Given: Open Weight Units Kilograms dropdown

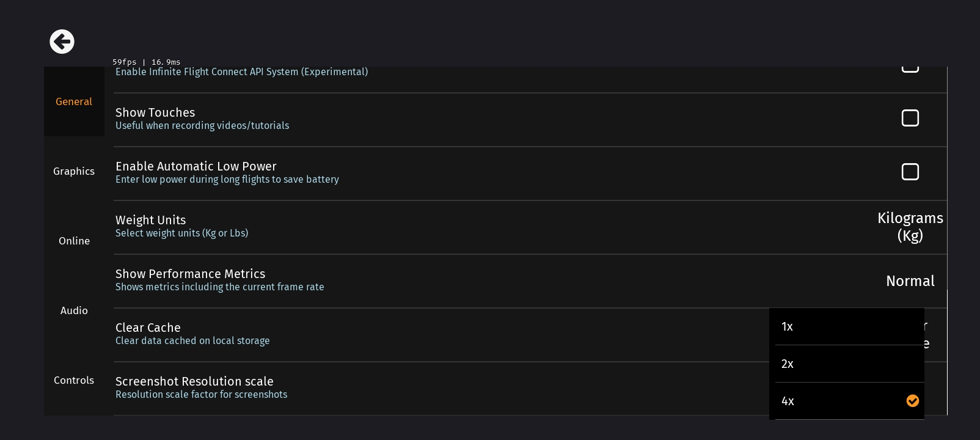Looking at the screenshot, I should point(910,227).
